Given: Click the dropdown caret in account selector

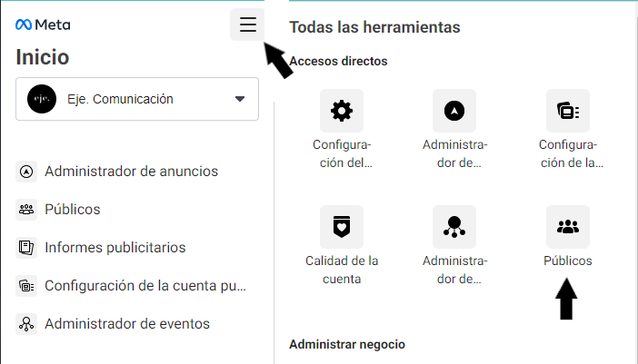Looking at the screenshot, I should tap(240, 99).
